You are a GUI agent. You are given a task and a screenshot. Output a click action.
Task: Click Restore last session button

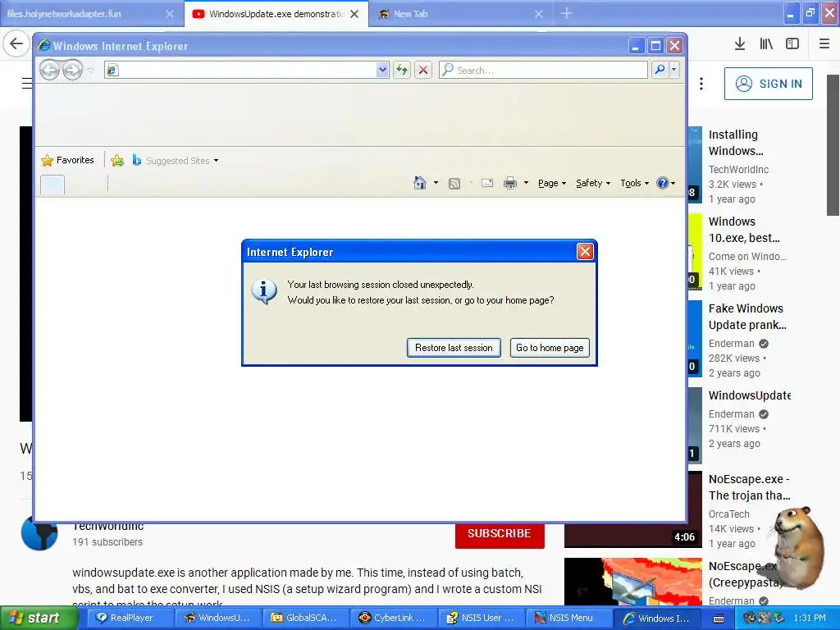coord(454,348)
